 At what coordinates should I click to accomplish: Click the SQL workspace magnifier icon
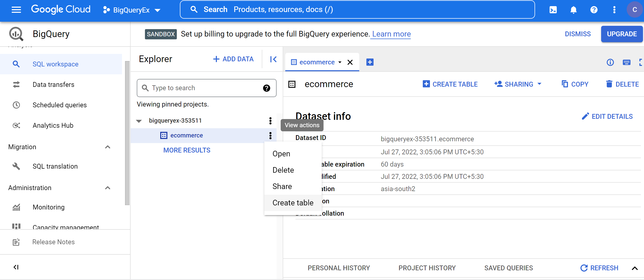pos(16,64)
